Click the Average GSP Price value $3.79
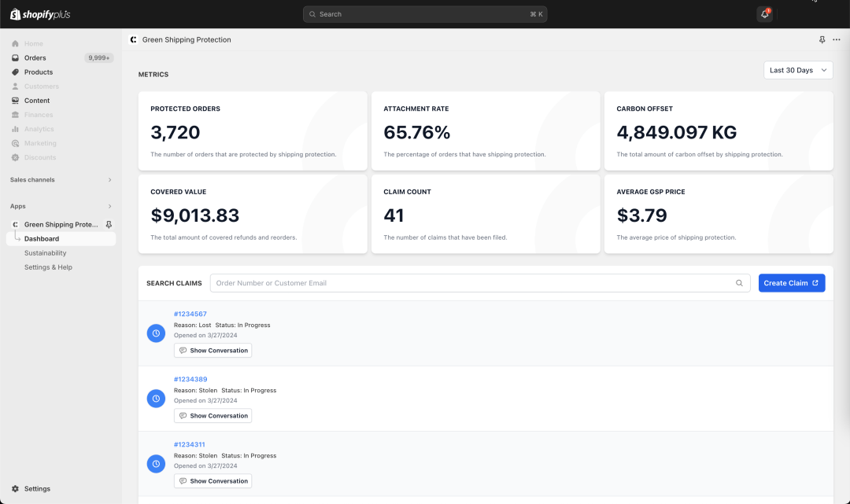The height and width of the screenshot is (504, 850). tap(642, 215)
